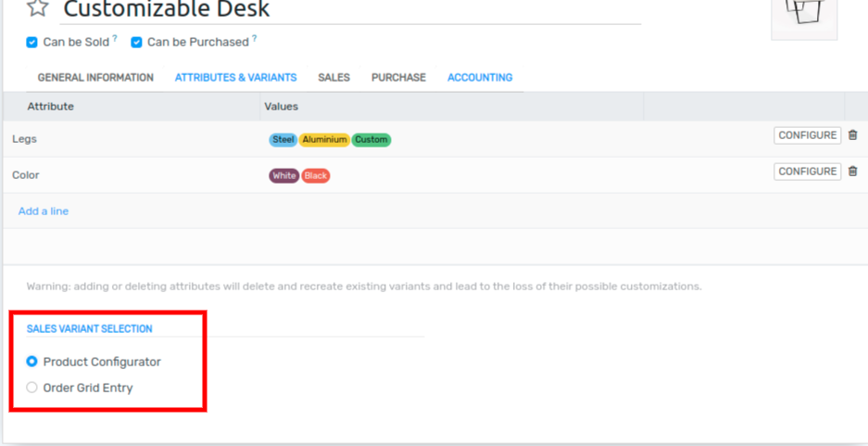Image resolution: width=868 pixels, height=446 pixels.
Task: Choose the Order Grid Entry radio option
Action: (x=32, y=388)
